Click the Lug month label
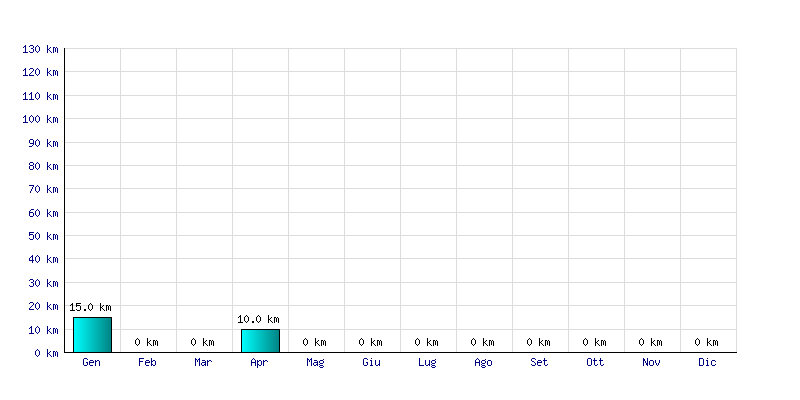Screen dimensions: 800x400 click(x=427, y=363)
